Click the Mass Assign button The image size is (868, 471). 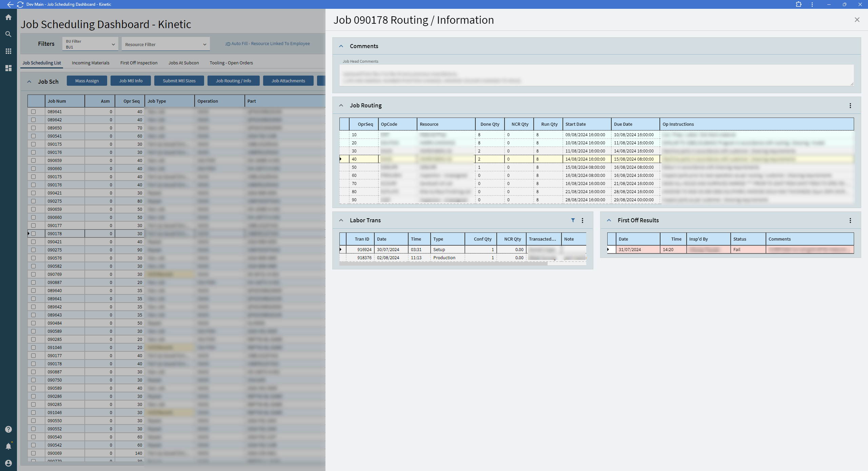coord(87,81)
